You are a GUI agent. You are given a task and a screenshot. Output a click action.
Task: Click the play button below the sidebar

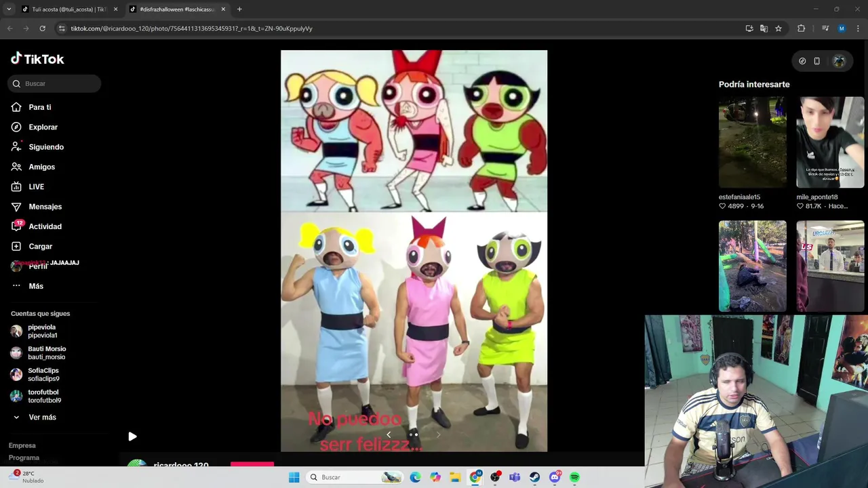132,436
